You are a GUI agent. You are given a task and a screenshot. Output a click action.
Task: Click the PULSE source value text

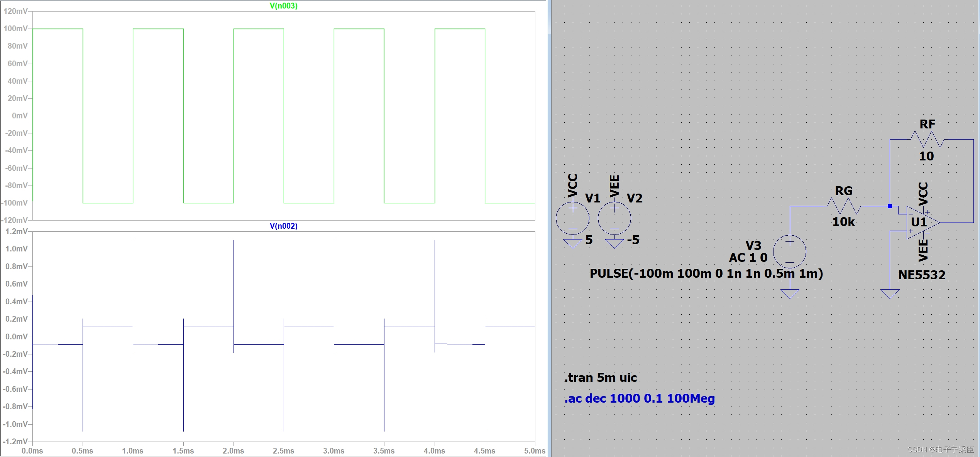(x=706, y=273)
